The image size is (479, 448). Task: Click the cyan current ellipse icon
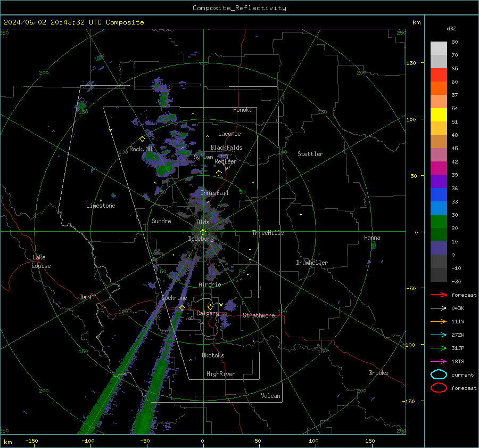(x=439, y=374)
